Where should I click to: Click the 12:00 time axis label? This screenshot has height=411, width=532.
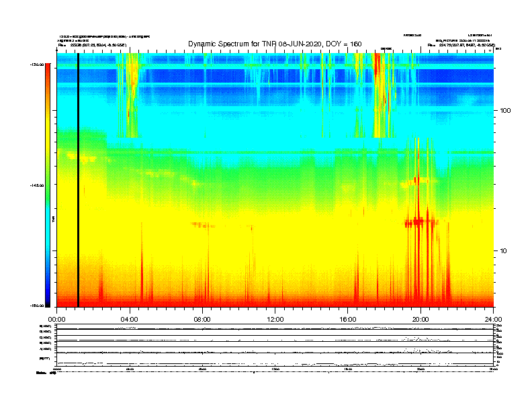275,320
